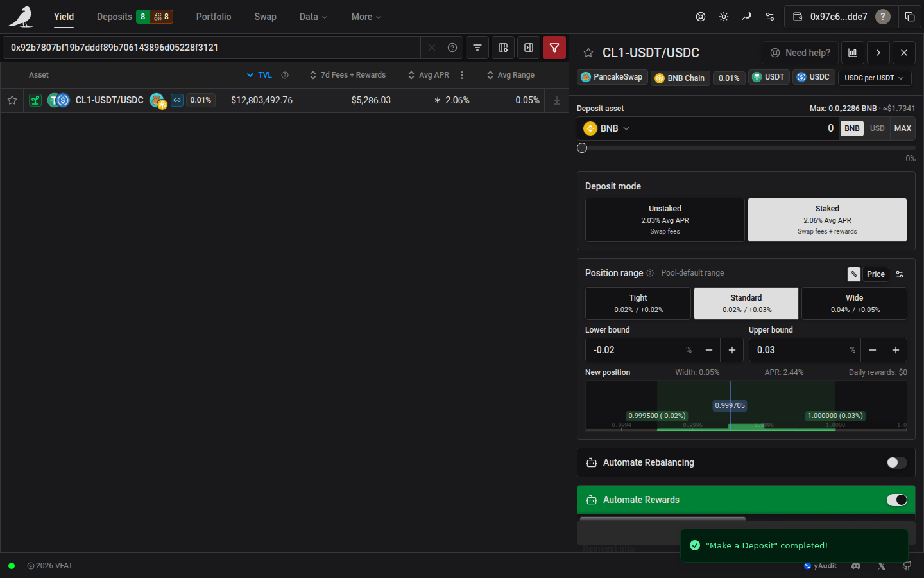Viewport: 924px width, 578px height.
Task: Open header settings sliders icon
Action: tap(770, 17)
